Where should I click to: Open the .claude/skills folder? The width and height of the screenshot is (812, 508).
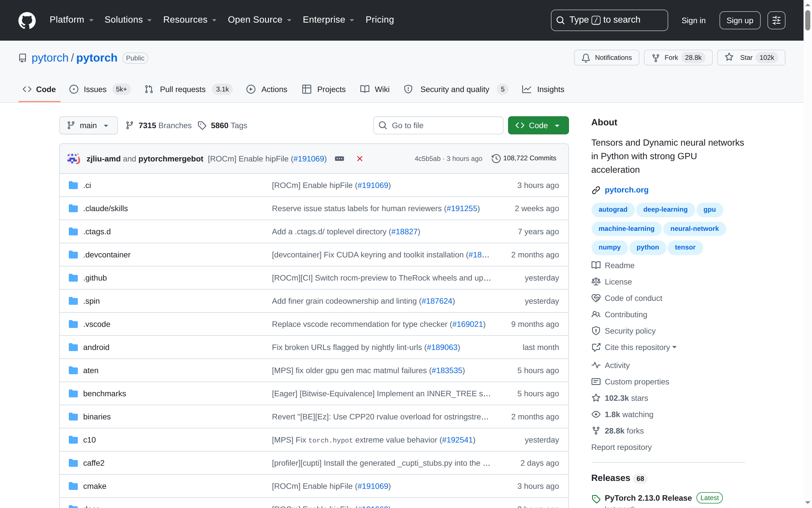(105, 208)
